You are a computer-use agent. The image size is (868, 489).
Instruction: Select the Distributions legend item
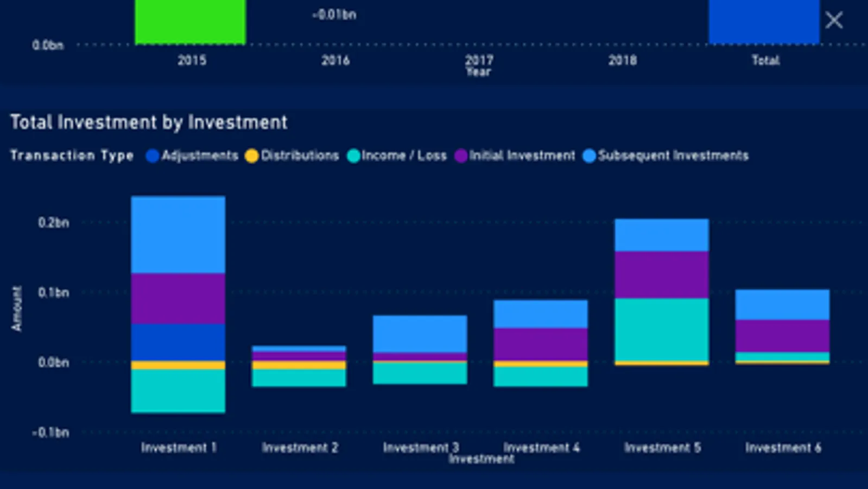pos(292,156)
